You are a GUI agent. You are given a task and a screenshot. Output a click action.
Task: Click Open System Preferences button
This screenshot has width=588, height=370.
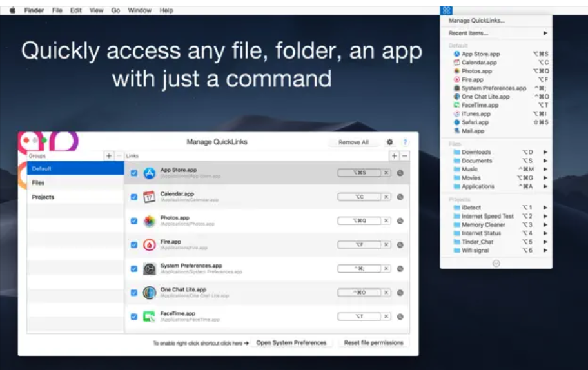pos(291,343)
